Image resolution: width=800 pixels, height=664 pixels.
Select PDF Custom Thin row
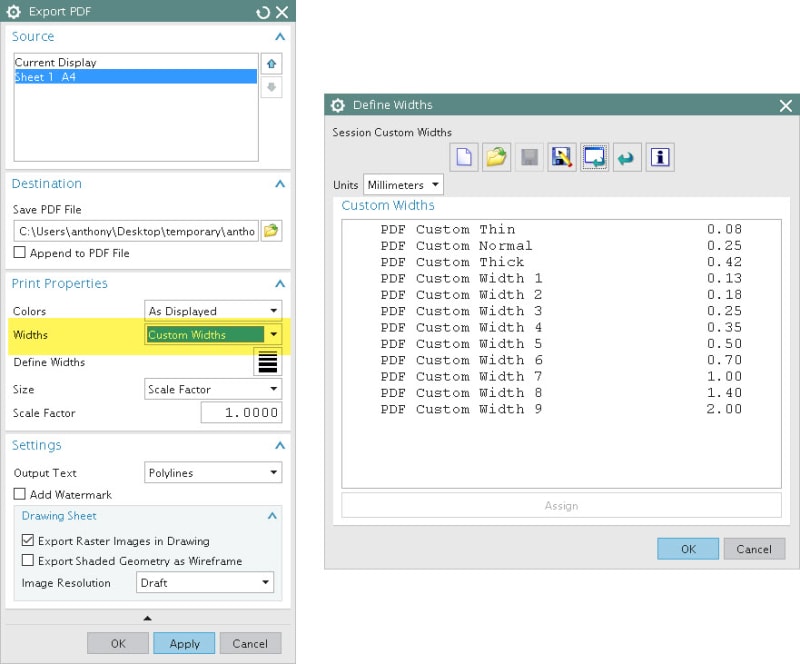pos(561,229)
